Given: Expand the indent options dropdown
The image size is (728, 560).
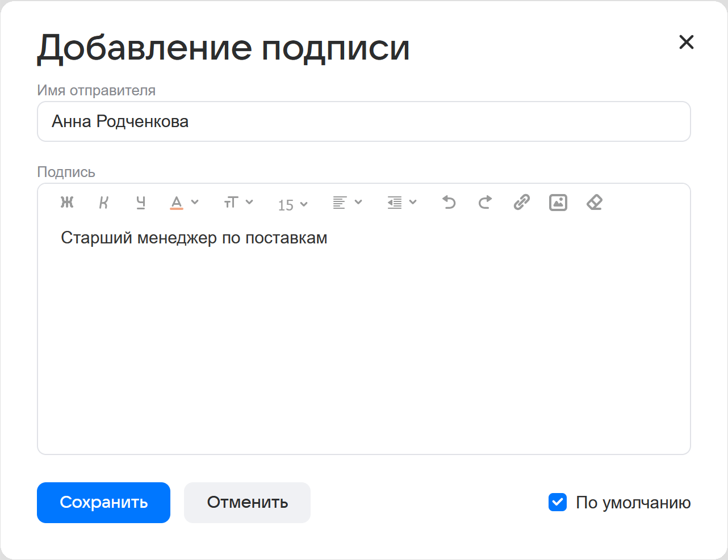Looking at the screenshot, I should tap(402, 203).
